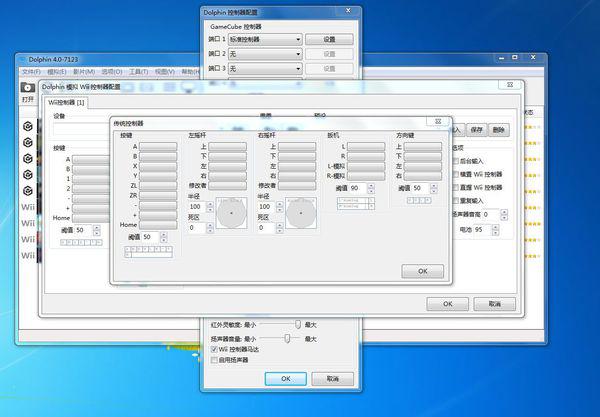
Task: Decrease the 方向键 阈值 50 spinner
Action: [x=434, y=191]
